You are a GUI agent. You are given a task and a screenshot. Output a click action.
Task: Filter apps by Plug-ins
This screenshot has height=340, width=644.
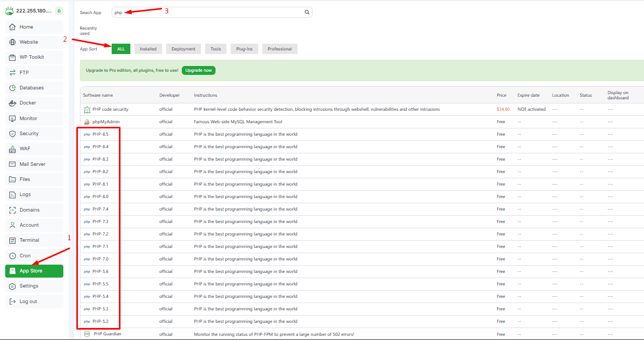click(x=244, y=49)
